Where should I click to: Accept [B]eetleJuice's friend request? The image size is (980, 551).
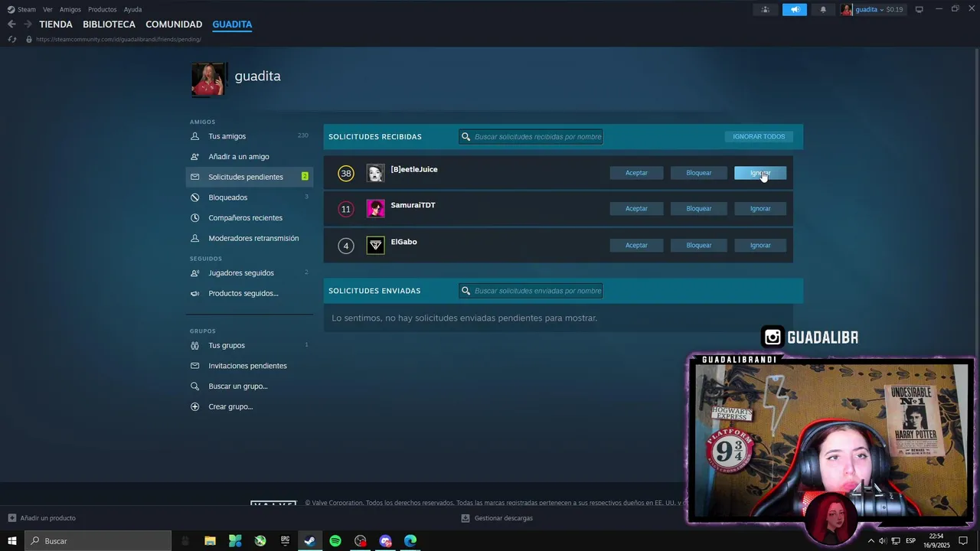[636, 173]
